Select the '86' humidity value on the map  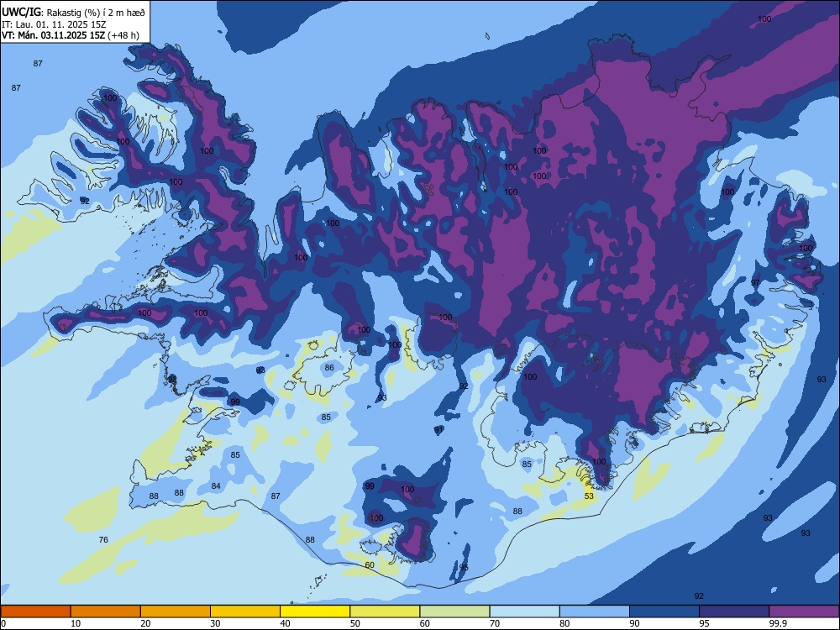coord(329,368)
